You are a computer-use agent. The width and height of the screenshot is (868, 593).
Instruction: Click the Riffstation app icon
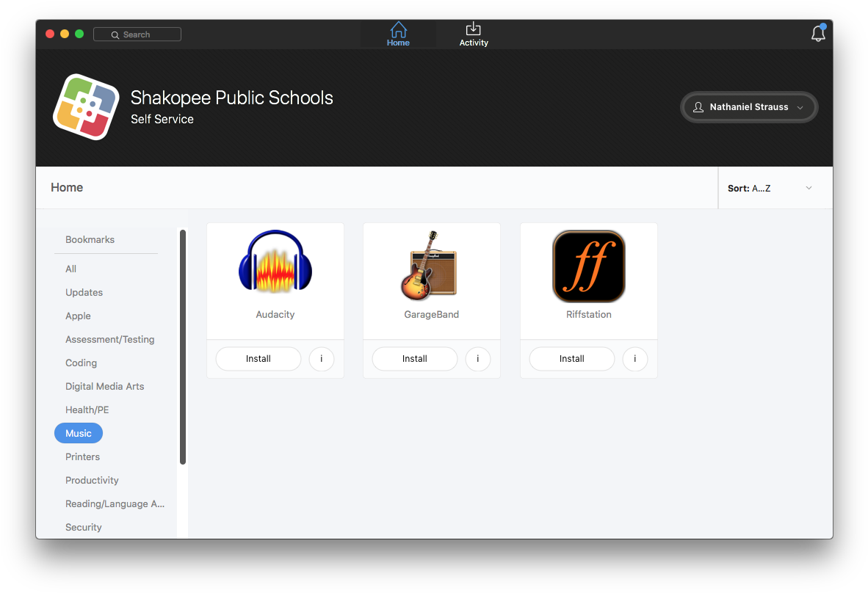[587, 266]
